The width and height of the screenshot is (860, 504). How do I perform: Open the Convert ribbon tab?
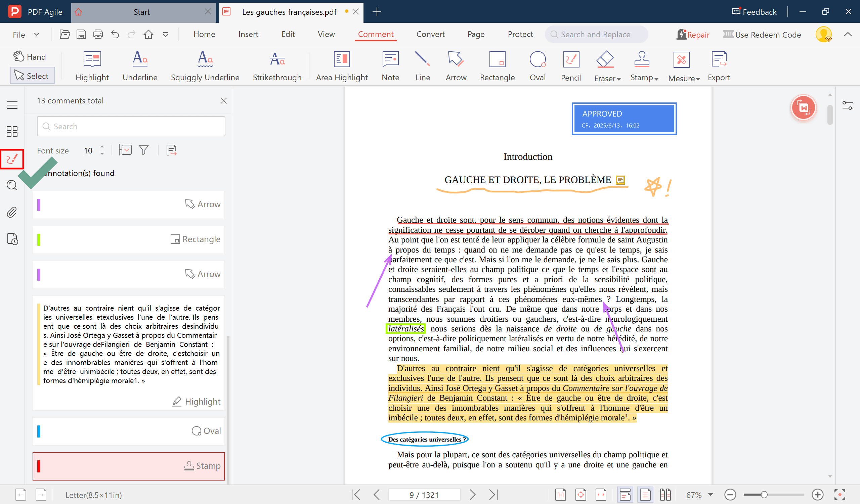coord(430,35)
